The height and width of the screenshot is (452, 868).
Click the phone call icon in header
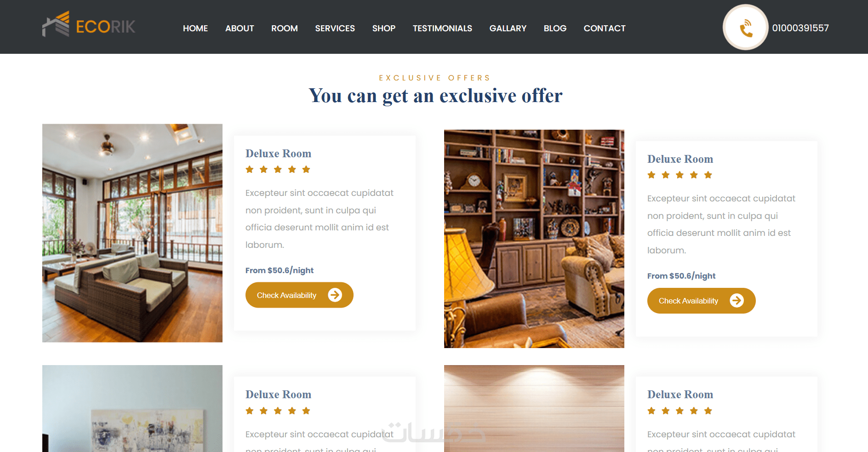pos(745,28)
